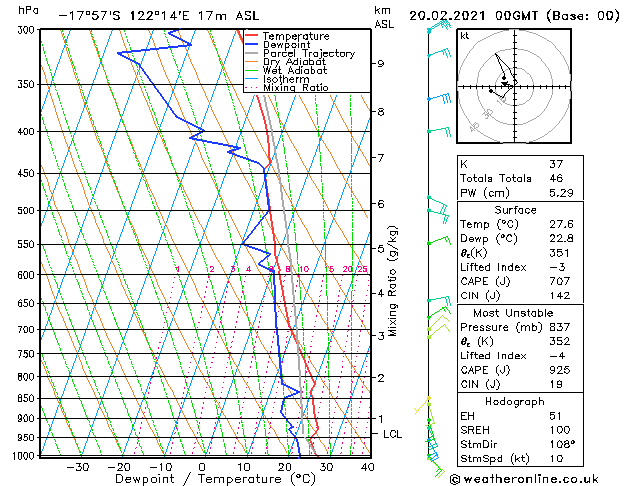Click the red Temperature legend line swatch

[252, 36]
